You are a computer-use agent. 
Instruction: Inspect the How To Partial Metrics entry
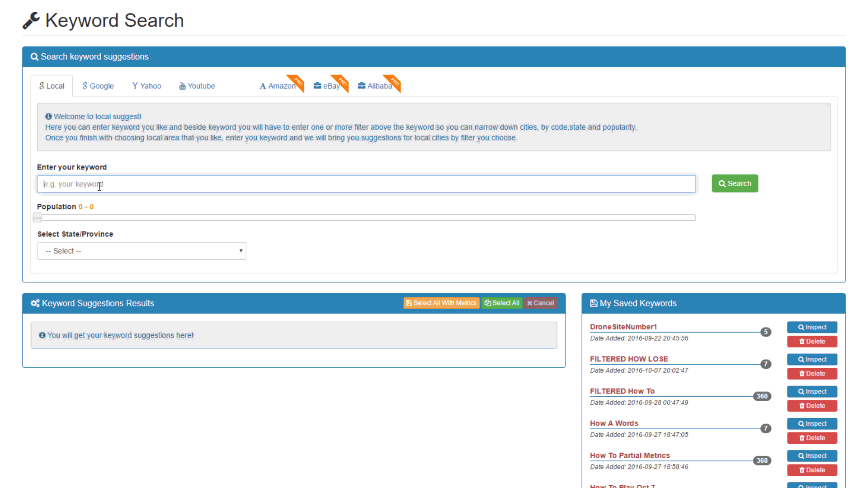point(812,455)
